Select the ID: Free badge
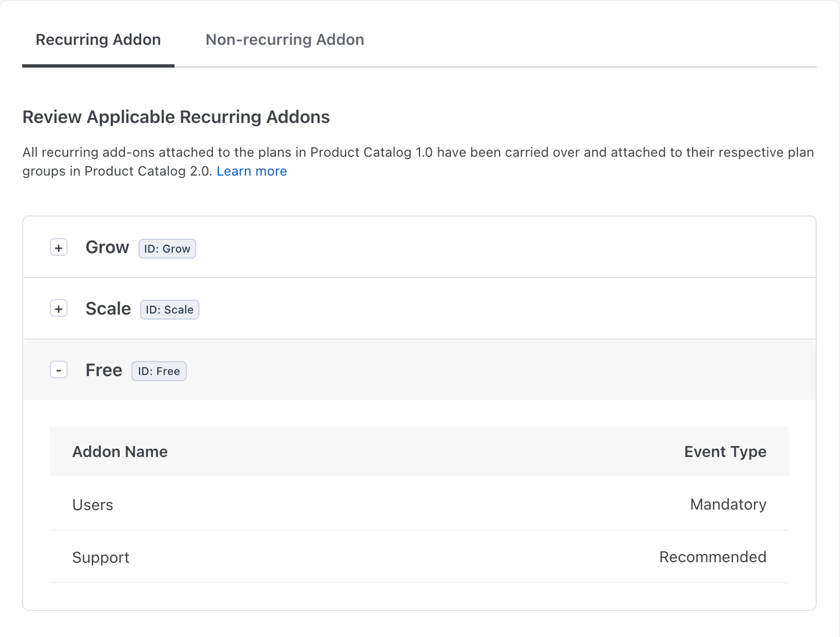The height and width of the screenshot is (637, 840). coord(158,371)
